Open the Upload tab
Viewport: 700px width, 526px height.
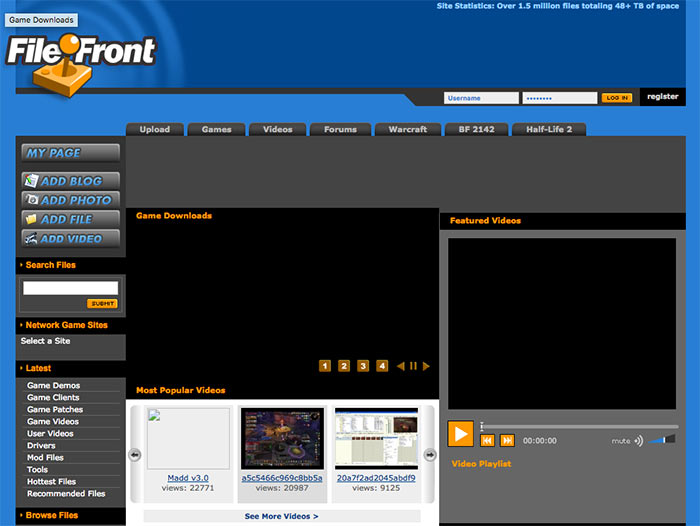[x=155, y=129]
